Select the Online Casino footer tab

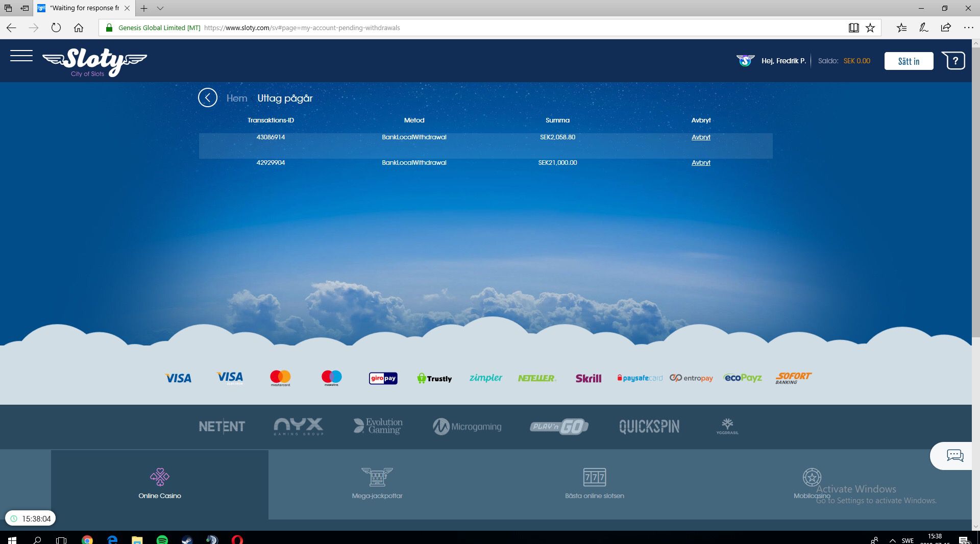pyautogui.click(x=160, y=484)
